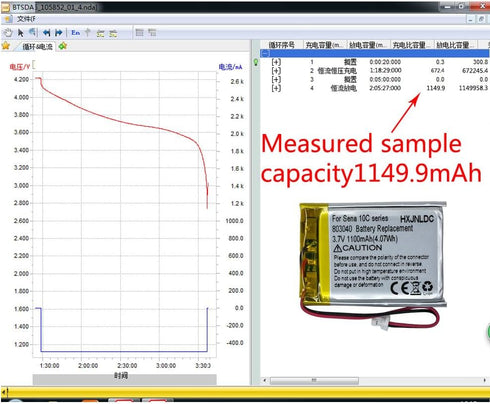Select the 2:05:27:000 duration cell

(385, 88)
